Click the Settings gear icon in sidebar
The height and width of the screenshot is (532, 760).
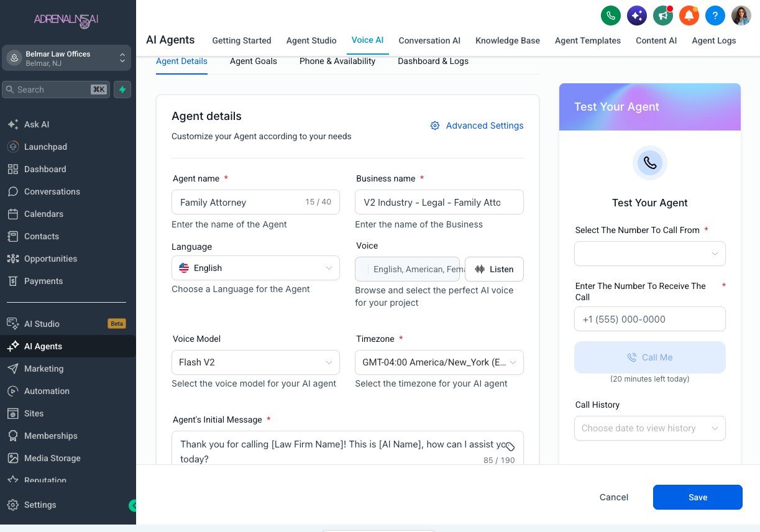pos(12,505)
